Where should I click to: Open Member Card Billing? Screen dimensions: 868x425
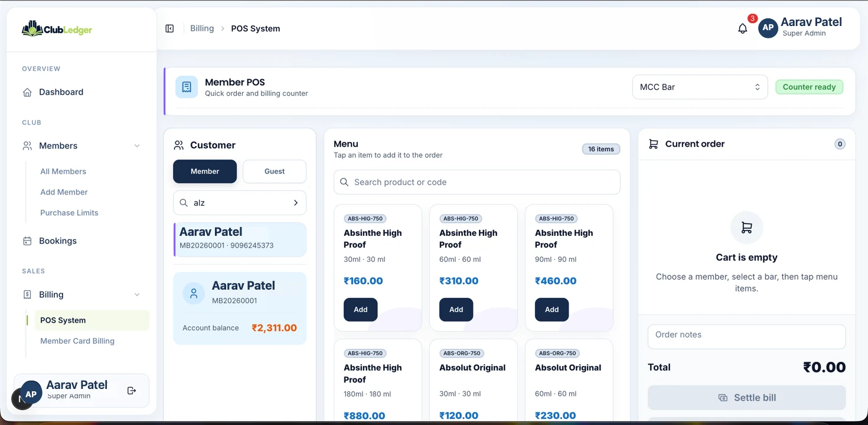coord(77,341)
